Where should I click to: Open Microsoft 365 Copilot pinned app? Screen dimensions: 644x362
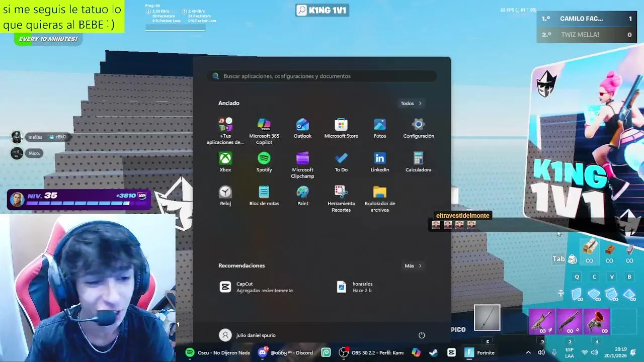coord(264,131)
